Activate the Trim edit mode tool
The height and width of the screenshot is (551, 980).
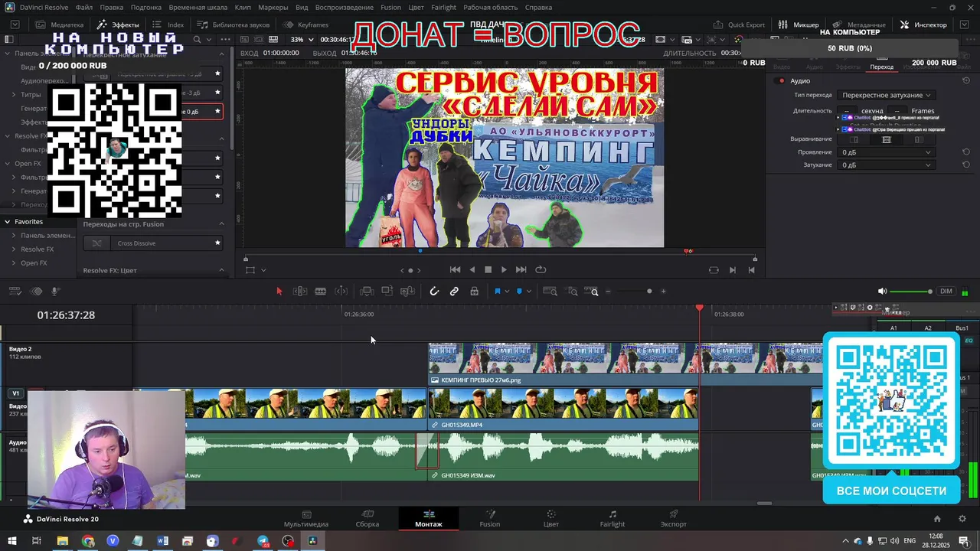(300, 291)
